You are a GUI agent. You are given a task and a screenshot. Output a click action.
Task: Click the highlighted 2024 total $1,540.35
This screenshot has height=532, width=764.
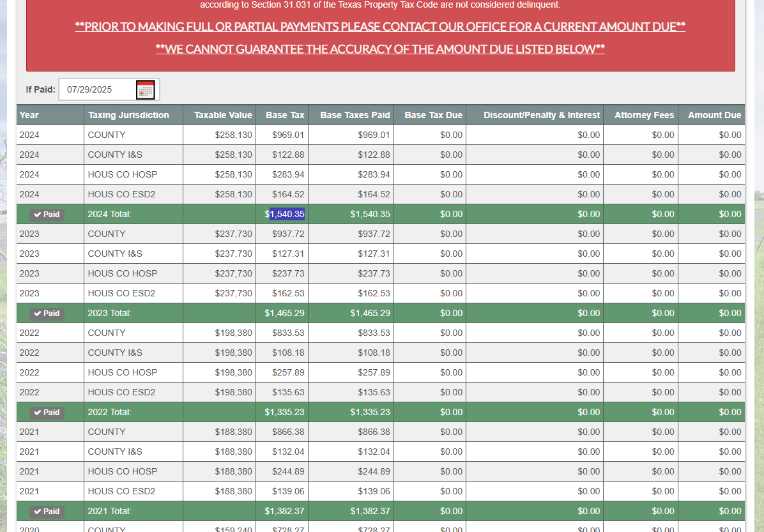[286, 215]
